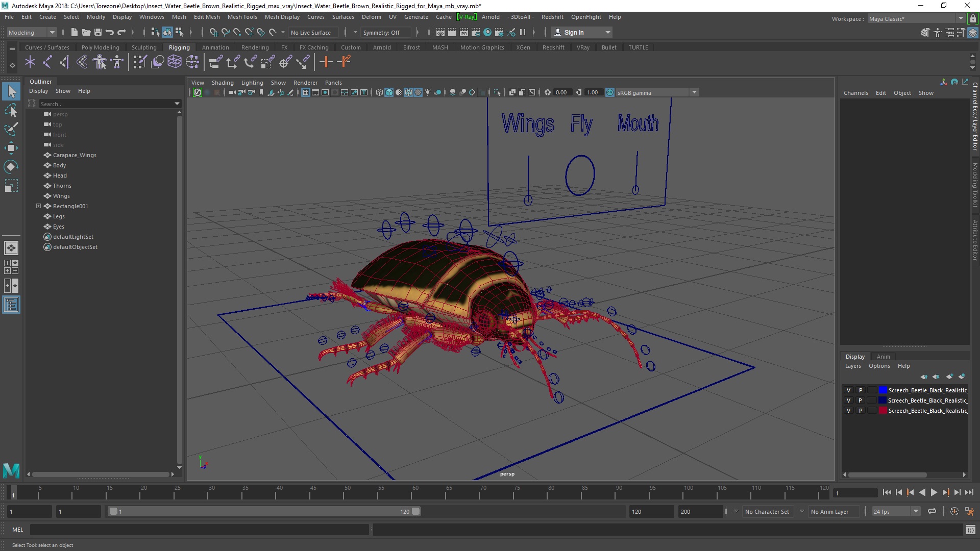Click the time range slider bar
980x551 pixels.
coord(264,511)
